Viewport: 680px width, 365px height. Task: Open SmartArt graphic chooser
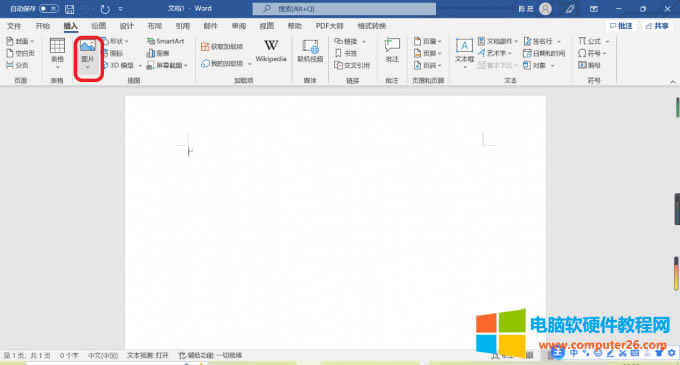[x=165, y=41]
